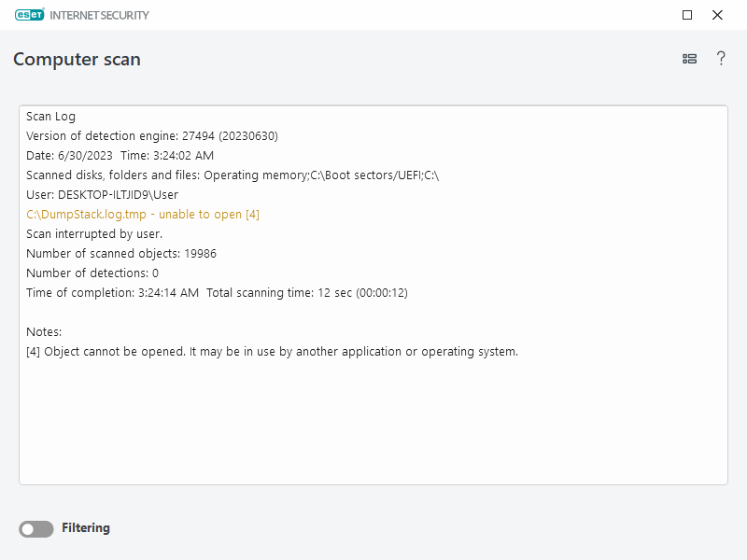Enable the Filtering toggle switch

click(x=35, y=529)
